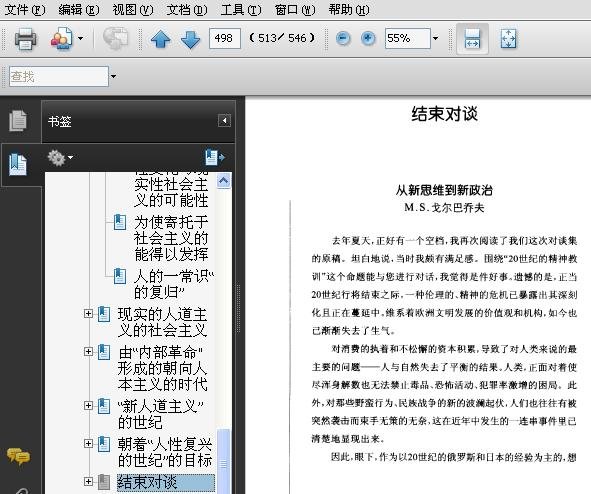Toggle fit full page mode
The height and width of the screenshot is (494, 591).
pyautogui.click(x=508, y=38)
